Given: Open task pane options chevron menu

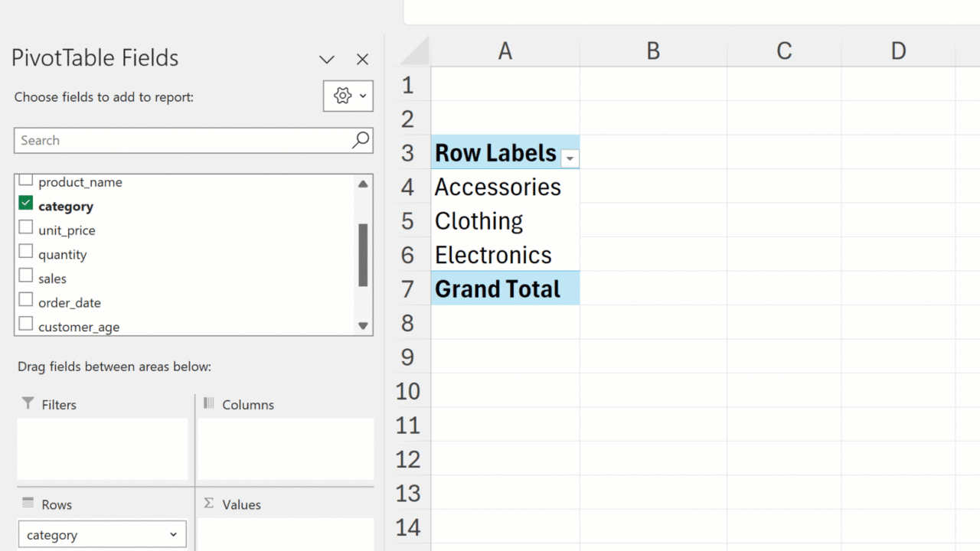Looking at the screenshot, I should 327,60.
